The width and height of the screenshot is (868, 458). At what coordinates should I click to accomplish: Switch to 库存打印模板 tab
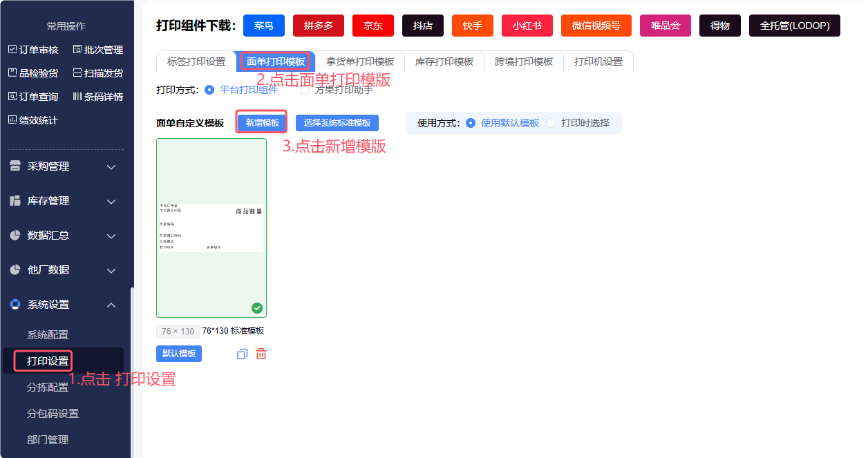pos(444,61)
